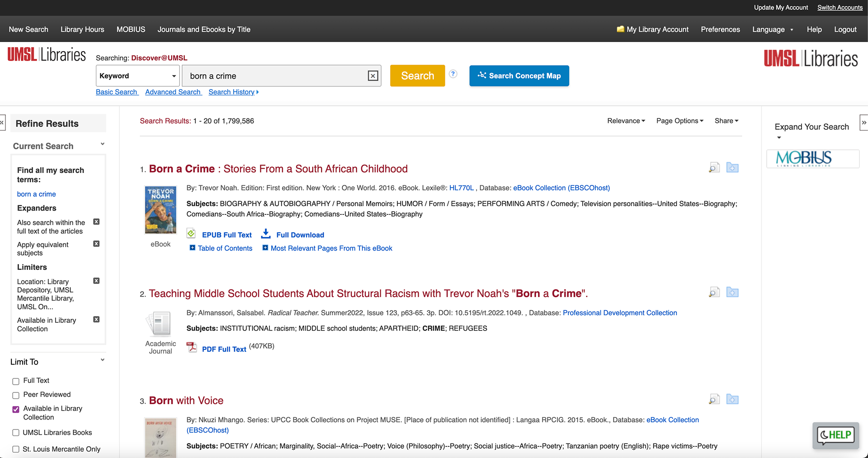Add result 2 Teaching Middle School to folder
868x458 pixels.
(x=732, y=293)
